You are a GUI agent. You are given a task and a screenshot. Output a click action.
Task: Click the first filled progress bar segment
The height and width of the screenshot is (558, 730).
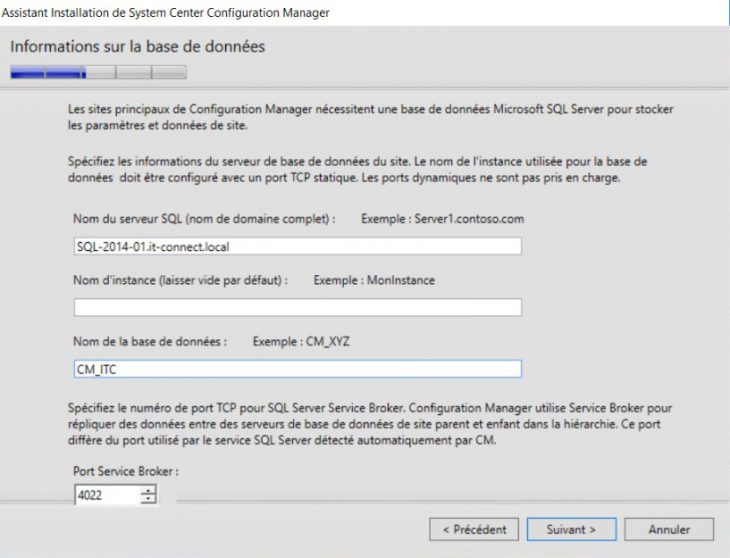tap(27, 72)
